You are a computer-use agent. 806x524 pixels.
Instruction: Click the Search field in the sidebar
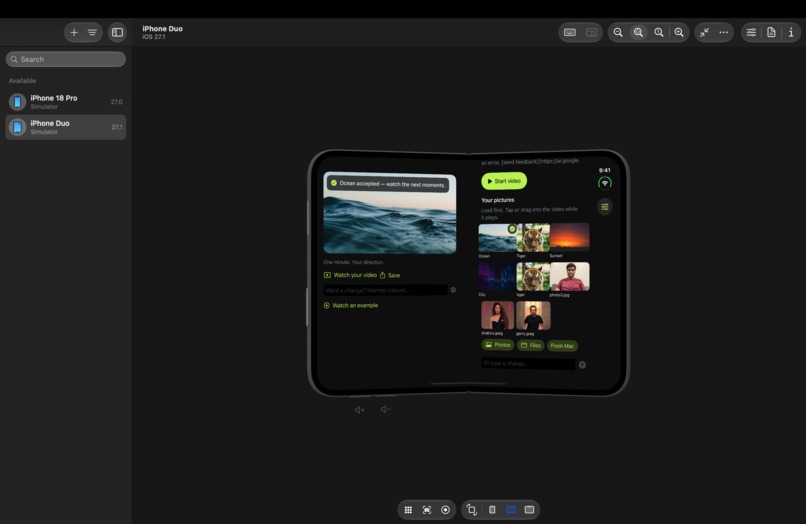click(x=66, y=59)
